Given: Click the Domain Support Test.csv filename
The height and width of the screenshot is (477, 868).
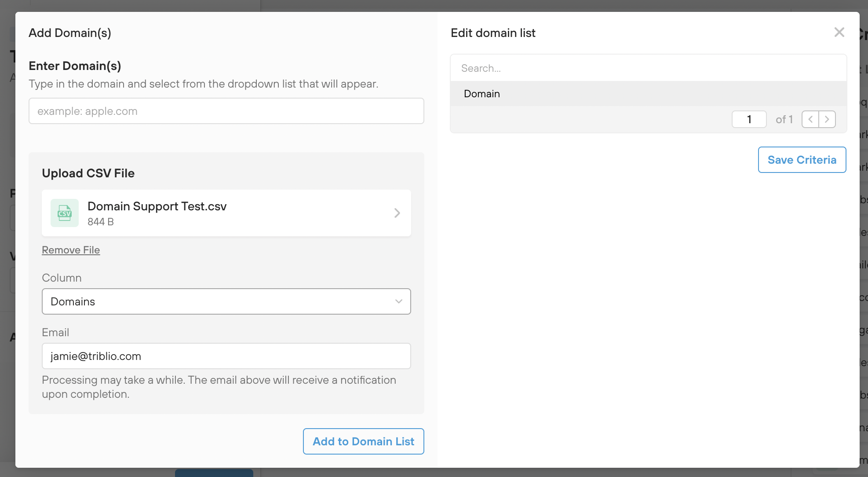Looking at the screenshot, I should [157, 206].
